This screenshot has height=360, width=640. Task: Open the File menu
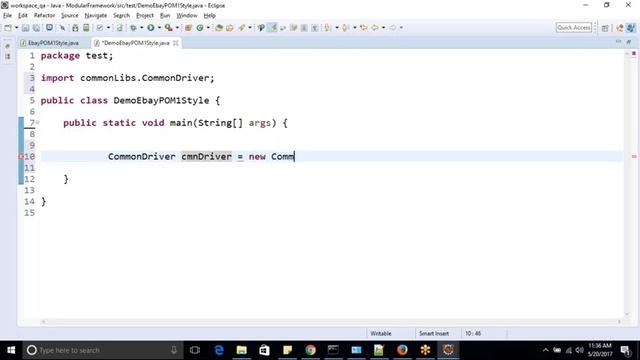click(x=7, y=16)
